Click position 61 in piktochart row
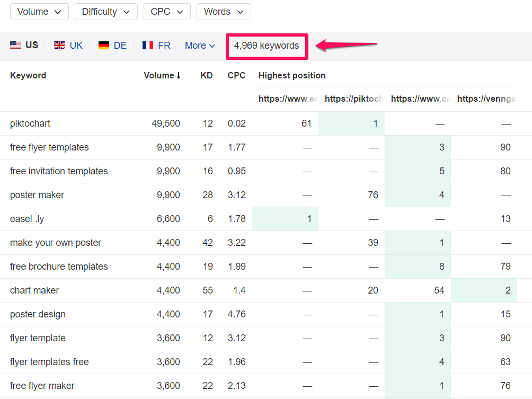532x399 pixels. coord(307,123)
